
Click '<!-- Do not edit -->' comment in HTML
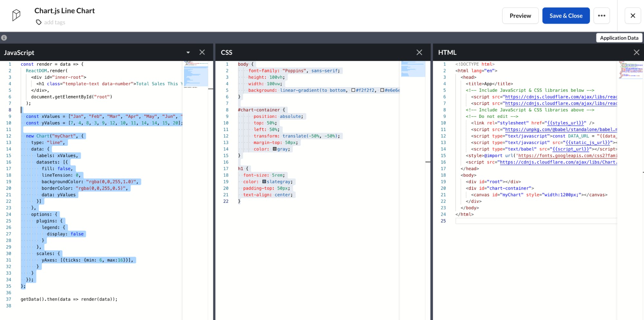click(x=492, y=117)
